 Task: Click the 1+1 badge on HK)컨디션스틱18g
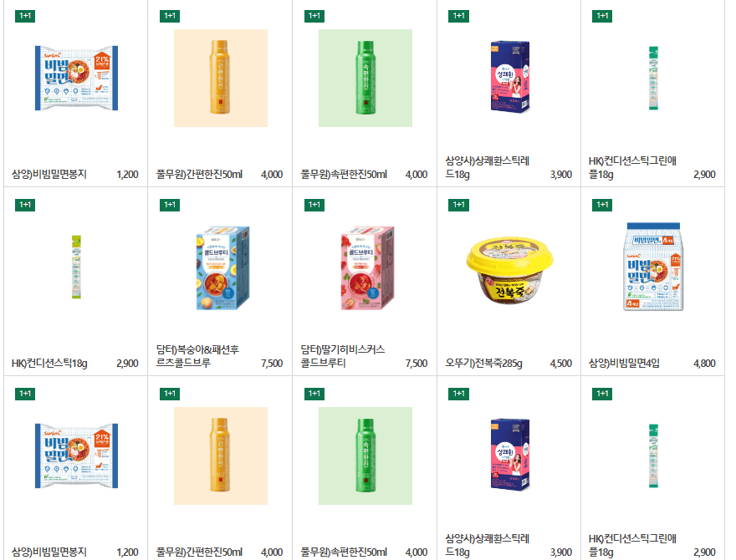(25, 205)
